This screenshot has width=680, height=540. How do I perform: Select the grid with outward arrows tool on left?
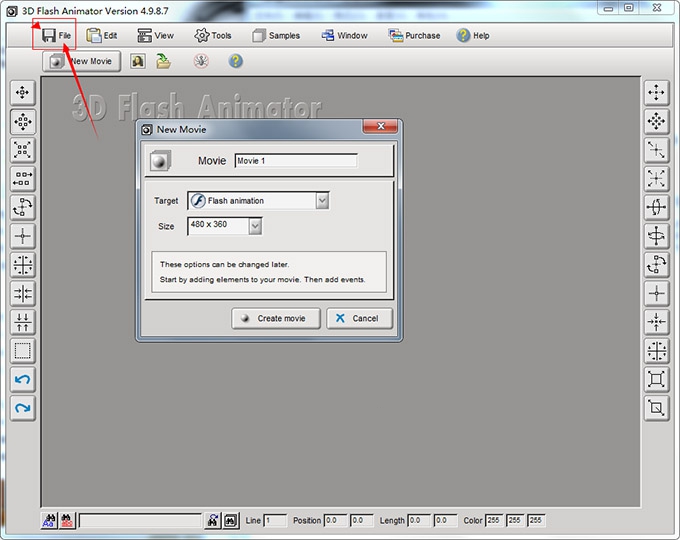click(23, 265)
